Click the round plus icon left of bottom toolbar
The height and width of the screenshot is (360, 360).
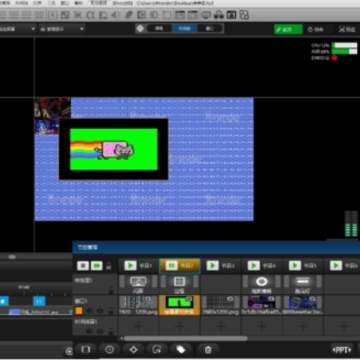69,351
